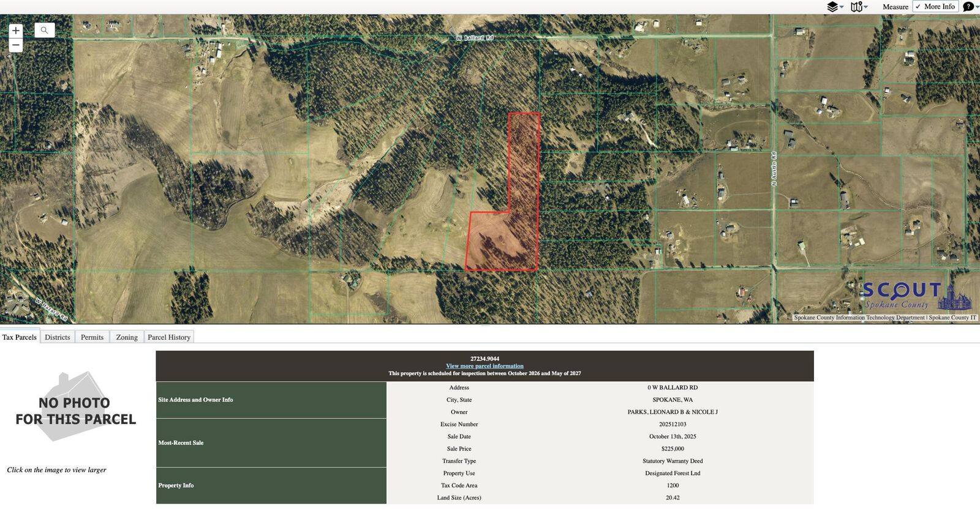Image resolution: width=980 pixels, height=511 pixels.
Task: Open the Permits tab
Action: point(92,337)
